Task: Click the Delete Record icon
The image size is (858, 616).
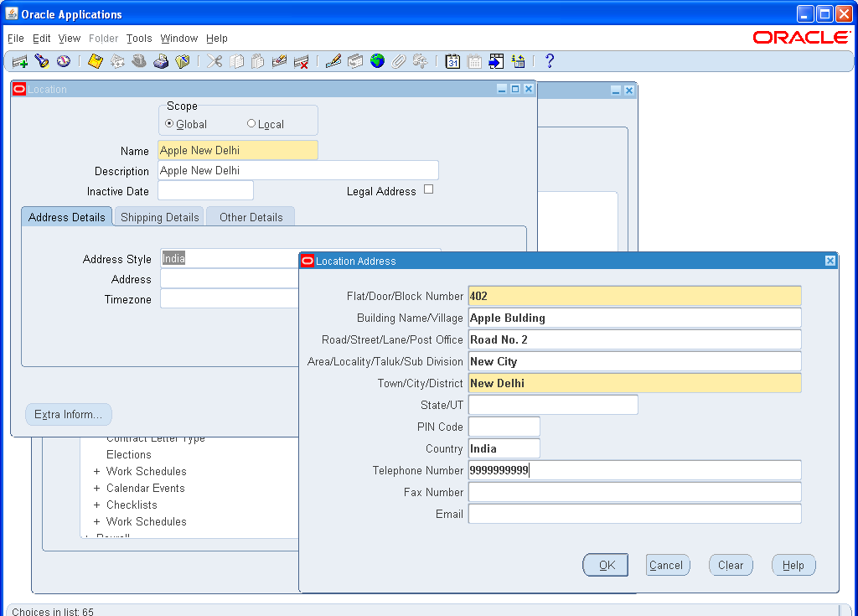Action: click(301, 60)
